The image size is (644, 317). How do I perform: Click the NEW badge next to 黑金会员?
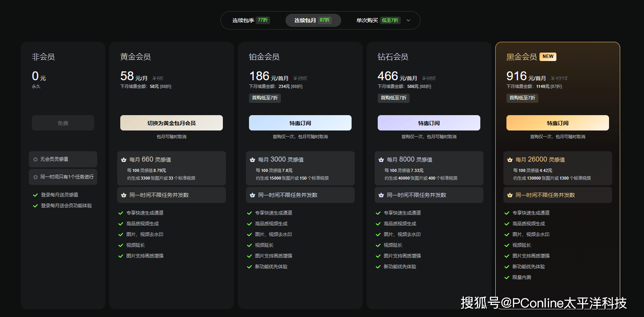[548, 56]
